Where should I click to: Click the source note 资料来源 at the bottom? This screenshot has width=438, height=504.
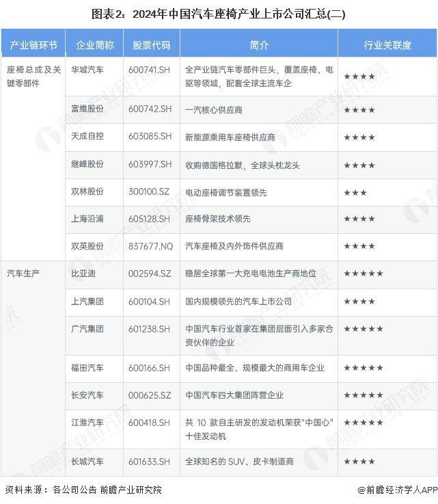pyautogui.click(x=83, y=490)
